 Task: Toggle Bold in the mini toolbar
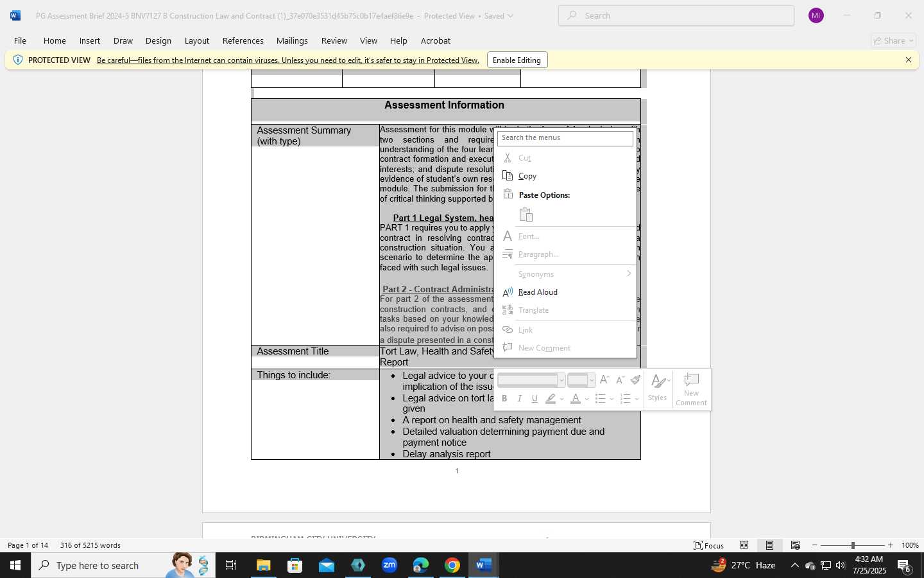coord(504,399)
